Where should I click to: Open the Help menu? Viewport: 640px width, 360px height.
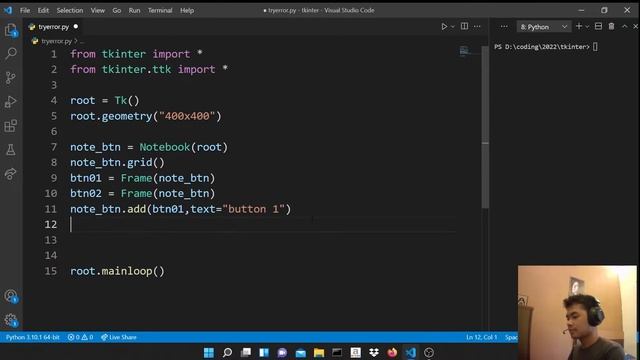(x=187, y=10)
